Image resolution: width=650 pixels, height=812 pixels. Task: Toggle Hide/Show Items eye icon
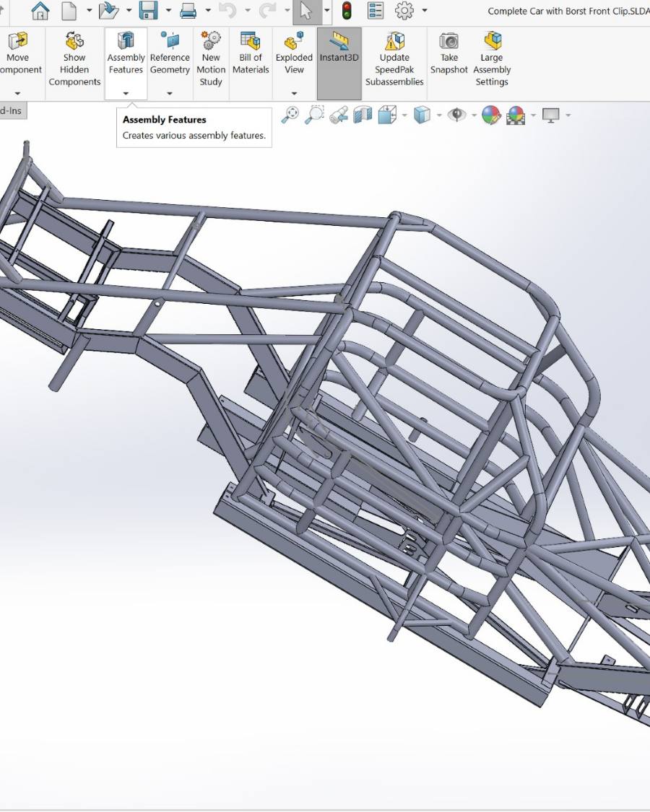point(456,115)
